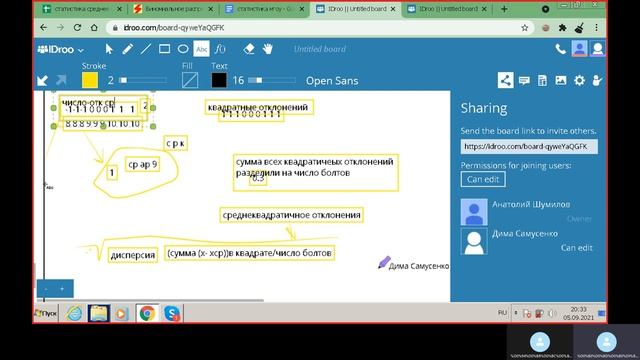The height and width of the screenshot is (360, 640).
Task: Click the undo arrow icon
Action: (x=42, y=80)
